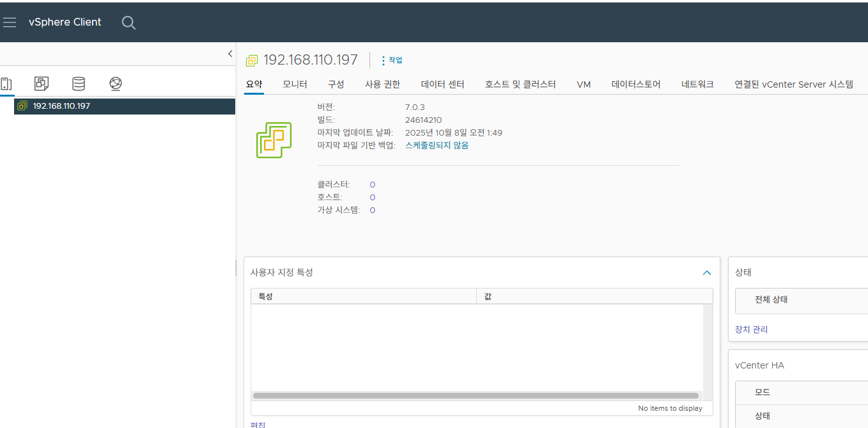Click the 편집 link below attributes table
868x428 pixels.
(x=258, y=425)
